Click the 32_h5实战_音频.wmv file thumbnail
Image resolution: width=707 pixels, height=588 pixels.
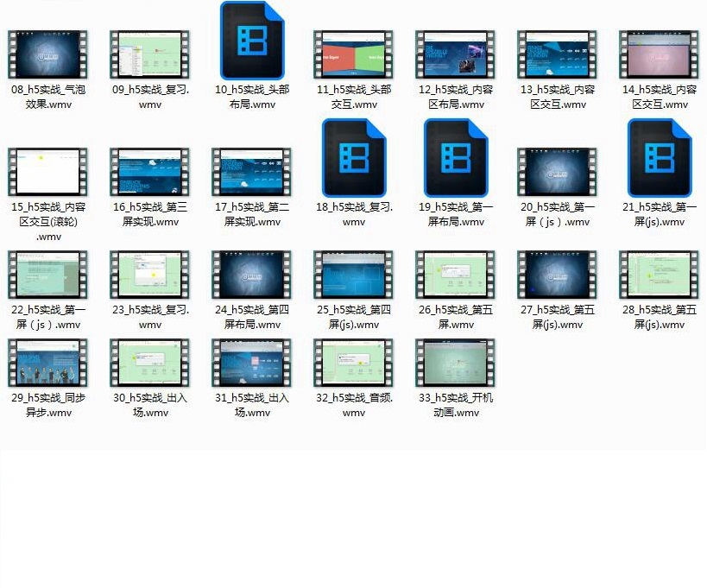[x=353, y=362]
